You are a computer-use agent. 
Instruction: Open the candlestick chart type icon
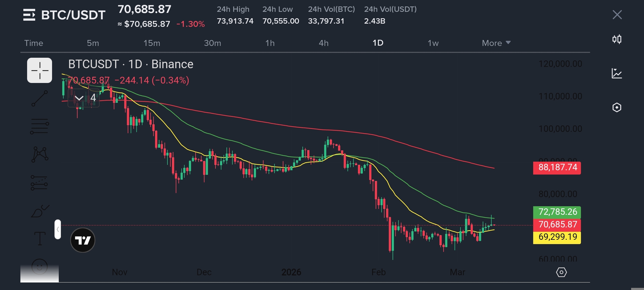pyautogui.click(x=617, y=39)
